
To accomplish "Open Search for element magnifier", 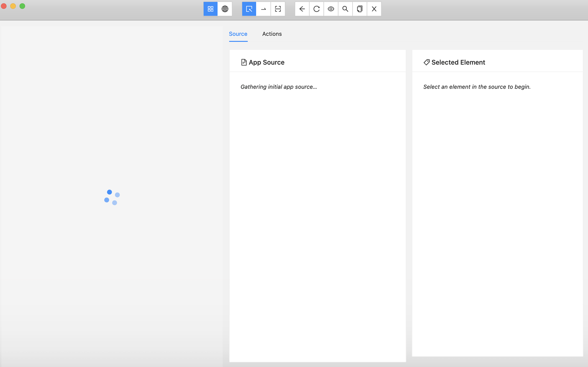I will 346,9.
